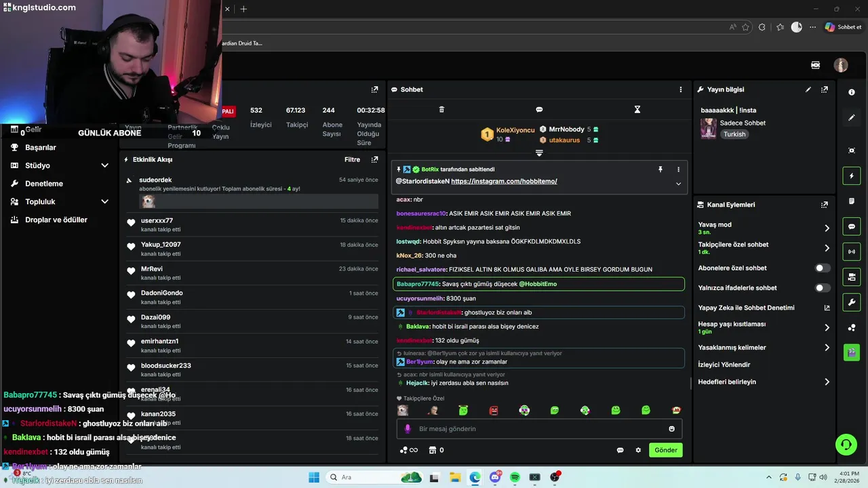Screen dimensions: 868x488
Task: Click the points infinity balance icon
Action: (x=408, y=450)
